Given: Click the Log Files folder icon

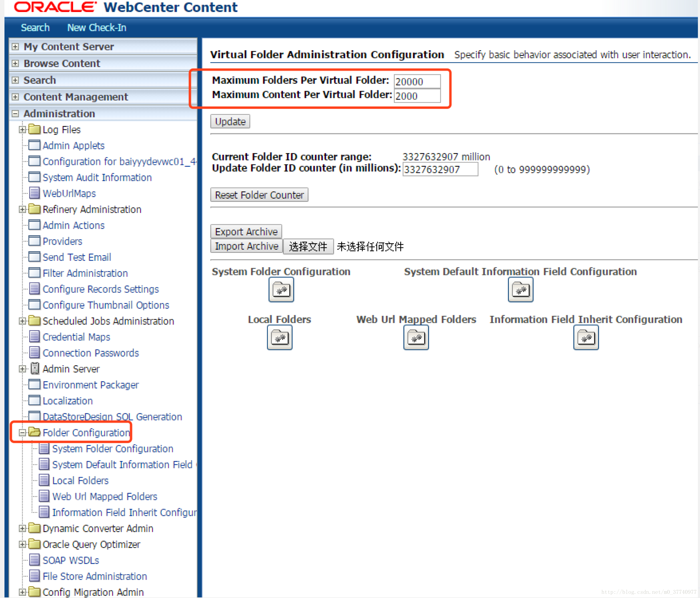Looking at the screenshot, I should [35, 130].
